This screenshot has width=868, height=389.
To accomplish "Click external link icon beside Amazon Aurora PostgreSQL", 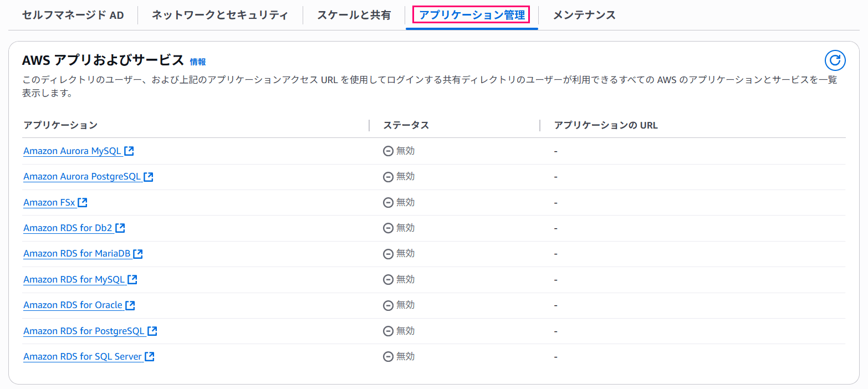I will (x=149, y=177).
